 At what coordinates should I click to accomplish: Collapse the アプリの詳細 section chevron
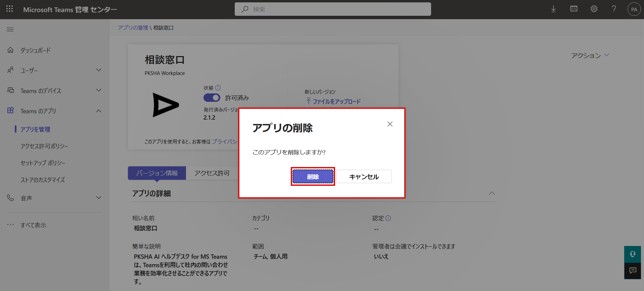coord(492,193)
